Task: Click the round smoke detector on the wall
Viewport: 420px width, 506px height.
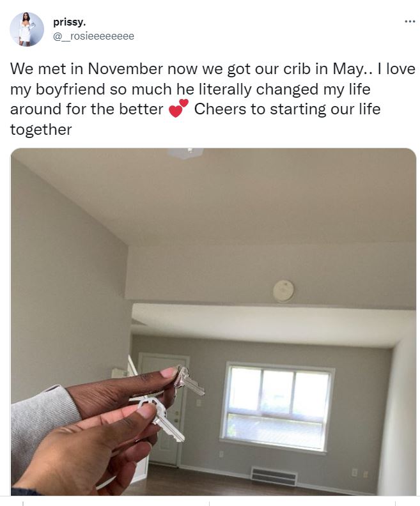Action: (x=283, y=291)
